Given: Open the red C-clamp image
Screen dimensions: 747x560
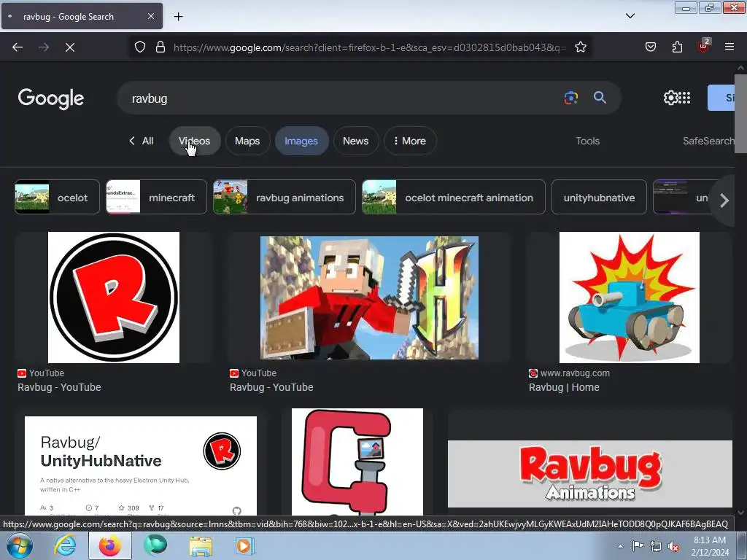Looking at the screenshot, I should [357, 462].
